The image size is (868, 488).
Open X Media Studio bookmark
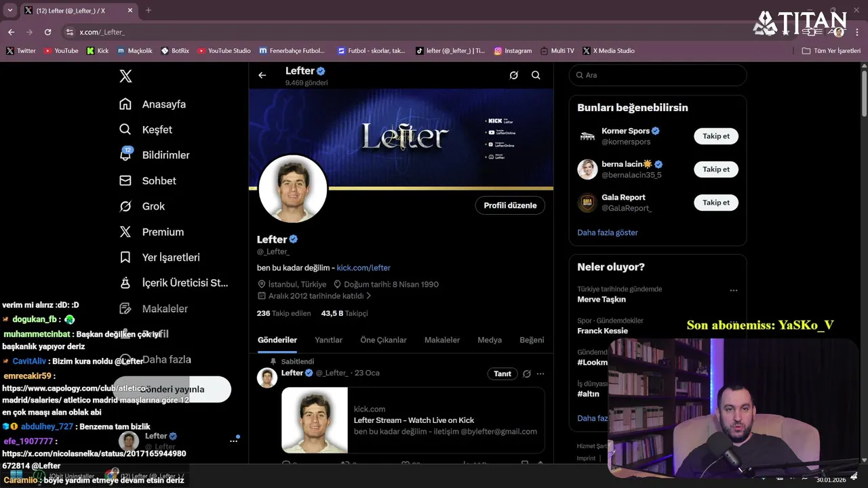pos(608,51)
